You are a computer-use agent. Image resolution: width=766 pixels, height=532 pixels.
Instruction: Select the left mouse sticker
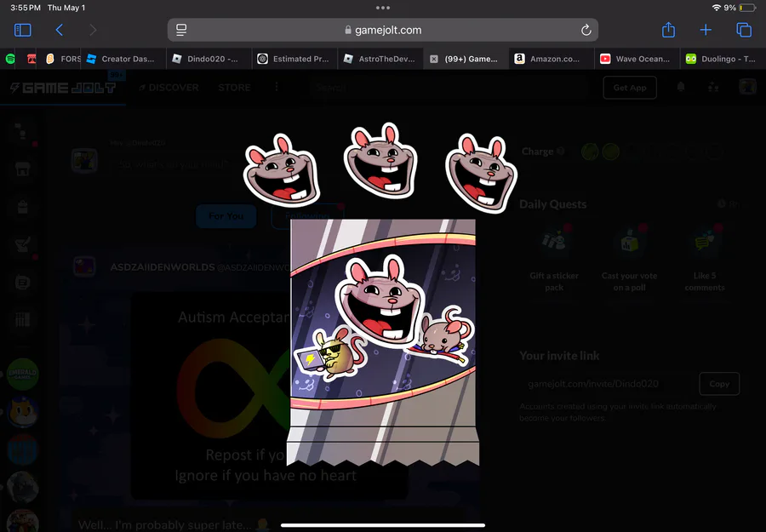click(282, 169)
